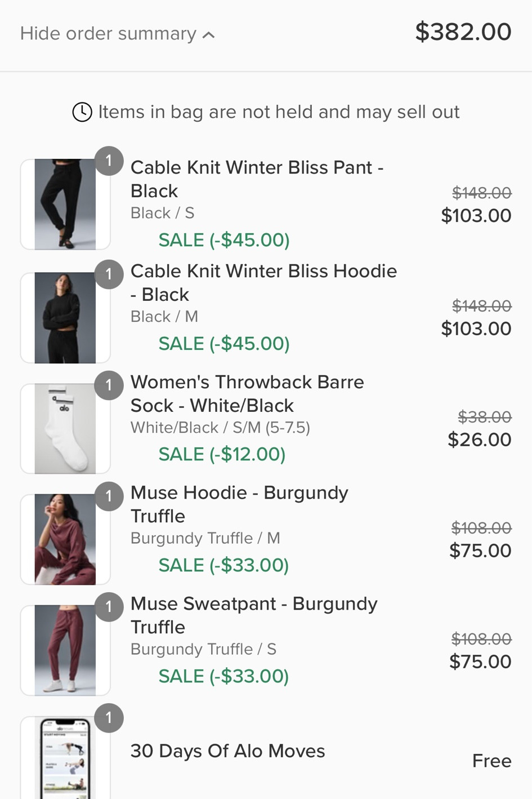Expand details for the 30 Days Of Alo Moves item
The width and height of the screenshot is (532, 799).
[x=227, y=751]
